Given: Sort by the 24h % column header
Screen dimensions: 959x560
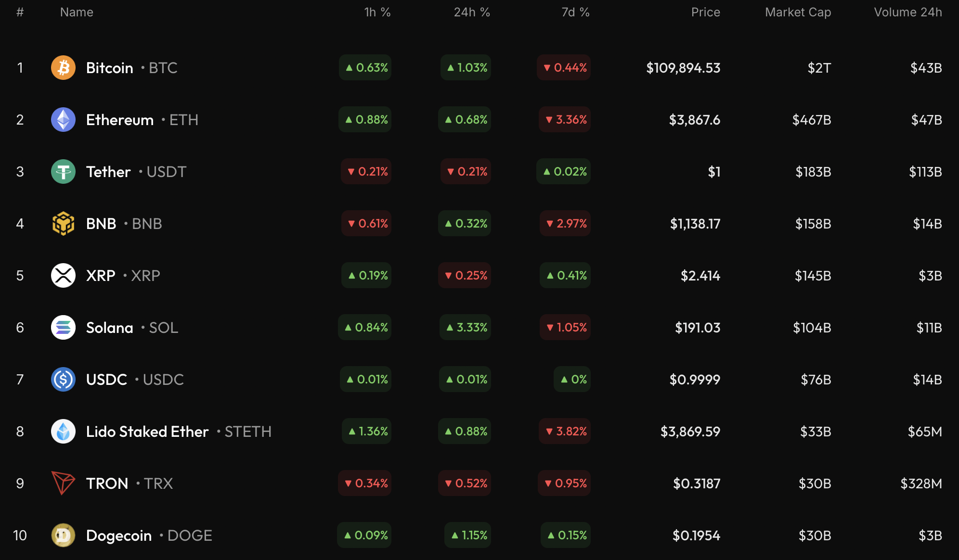Looking at the screenshot, I should pyautogui.click(x=471, y=13).
